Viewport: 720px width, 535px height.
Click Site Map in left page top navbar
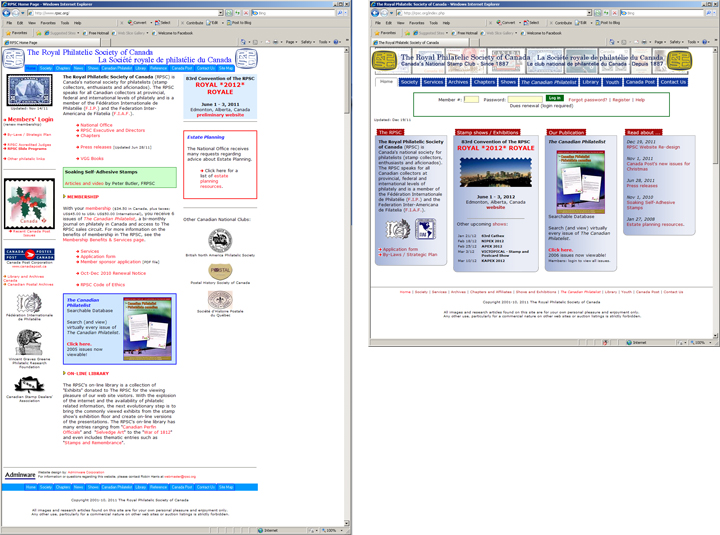point(225,68)
